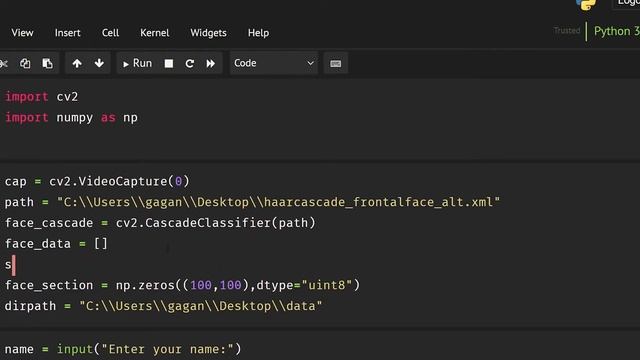
Task: Click the 'import numpy as np' line
Action: 71,118
